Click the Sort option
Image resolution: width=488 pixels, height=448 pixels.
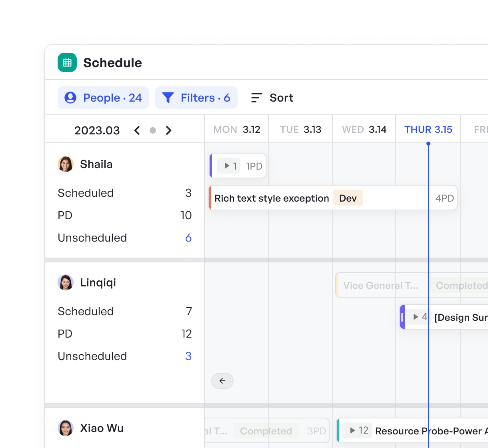pos(272,98)
